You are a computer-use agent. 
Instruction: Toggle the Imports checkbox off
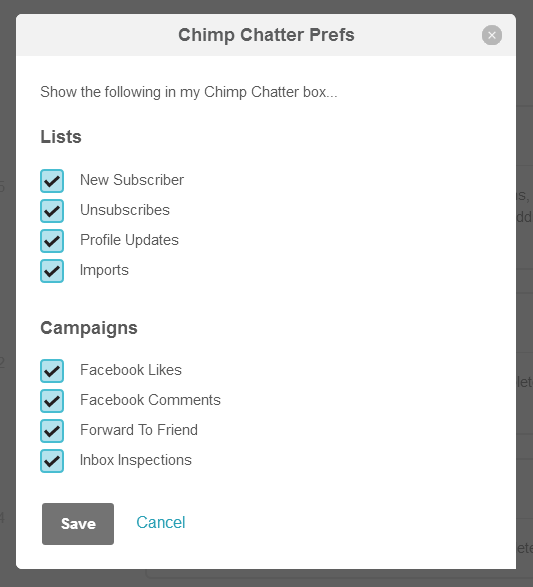(52, 271)
